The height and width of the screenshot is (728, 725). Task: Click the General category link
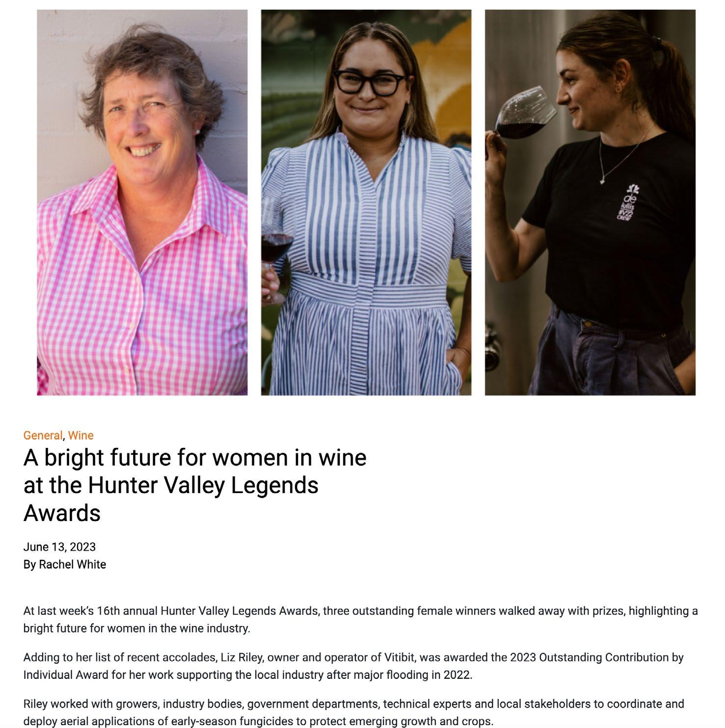click(43, 435)
